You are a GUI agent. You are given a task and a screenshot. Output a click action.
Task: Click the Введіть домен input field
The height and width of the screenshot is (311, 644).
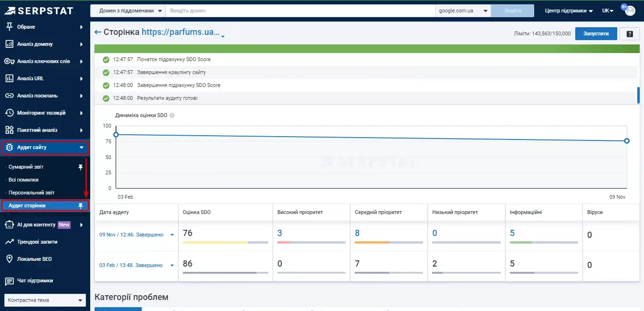pos(300,11)
